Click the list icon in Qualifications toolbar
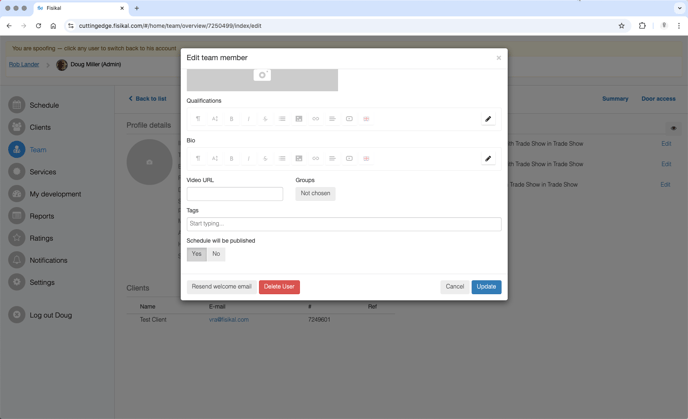 (282, 119)
